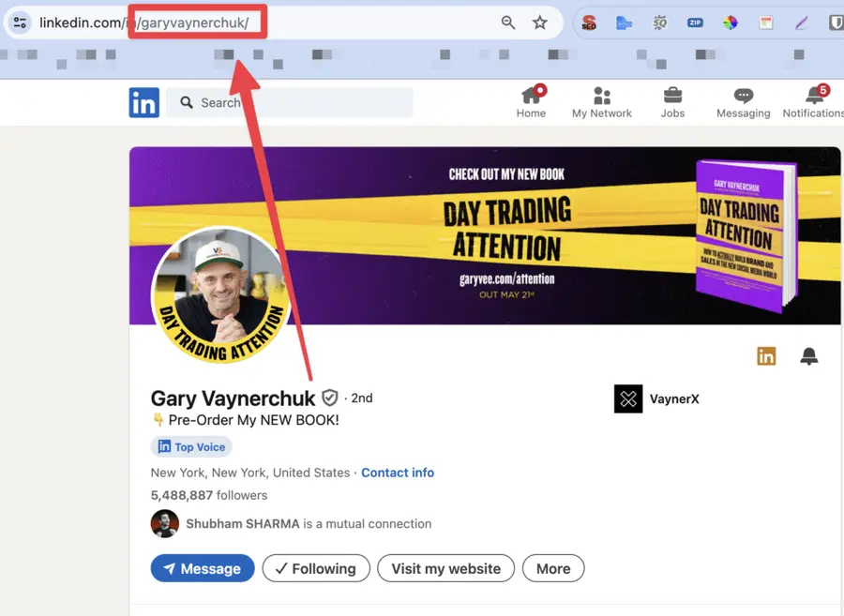Open the Jobs section

click(672, 102)
